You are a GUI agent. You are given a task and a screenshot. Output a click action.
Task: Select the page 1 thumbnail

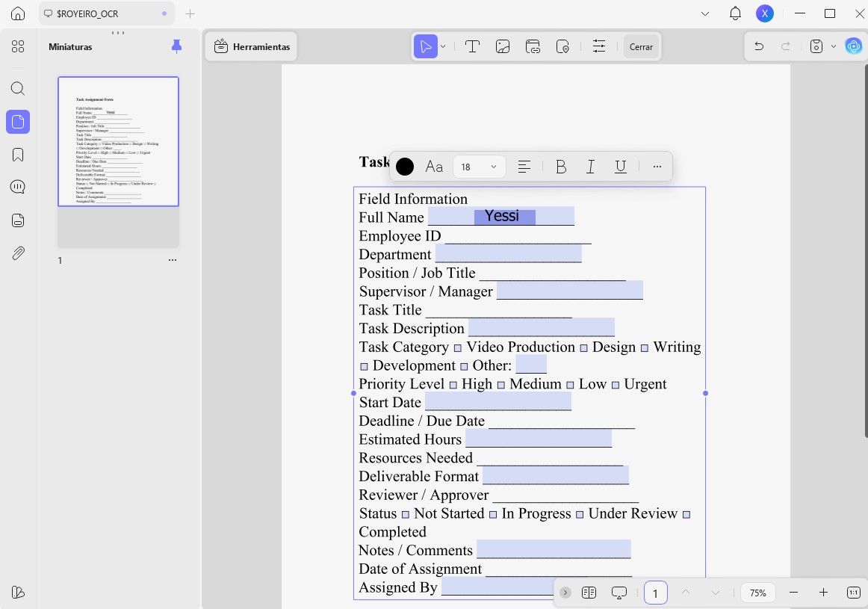[x=119, y=142]
